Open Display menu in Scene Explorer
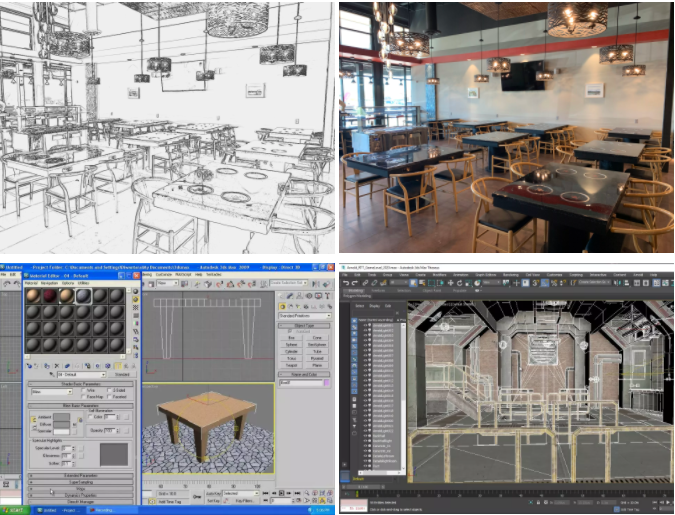This screenshot has width=675, height=515. pos(375,306)
